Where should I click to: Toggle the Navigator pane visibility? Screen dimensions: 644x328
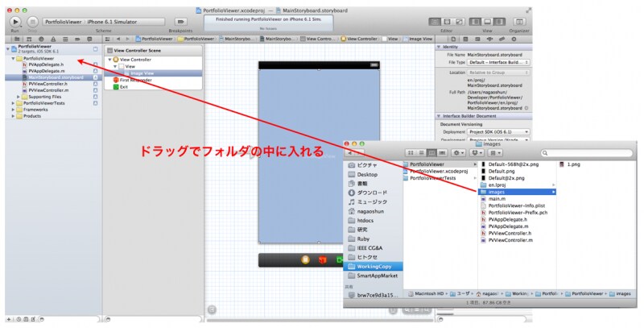pos(475,22)
